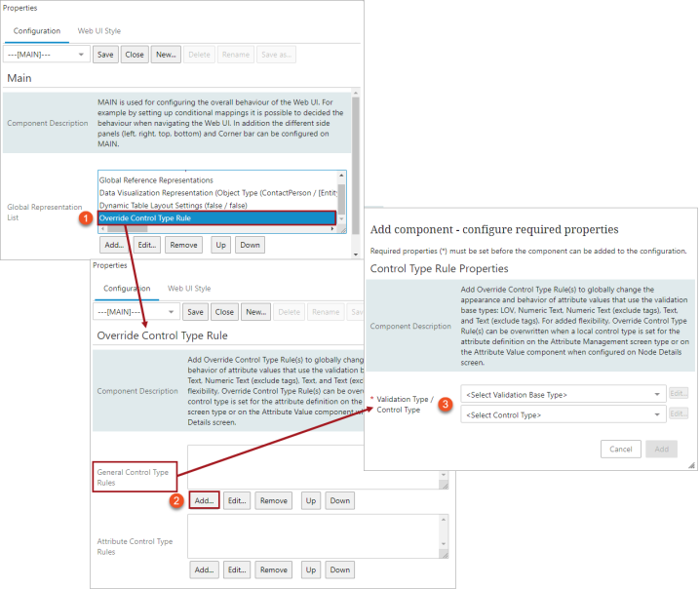The image size is (700, 589).
Task: Open the ---[MAIN]--- dropdown in top Properties panel
Action: 47,55
